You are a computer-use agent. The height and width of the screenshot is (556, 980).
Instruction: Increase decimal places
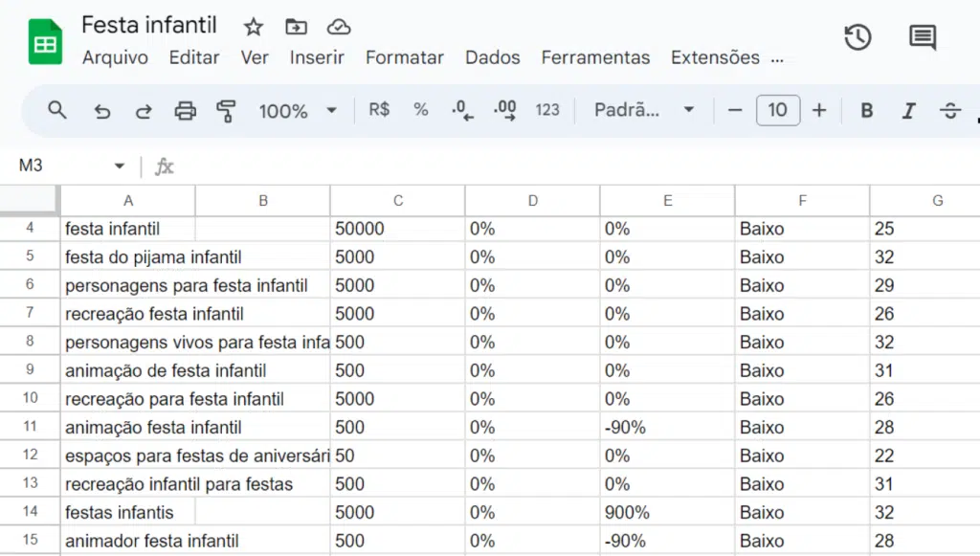[x=505, y=111]
